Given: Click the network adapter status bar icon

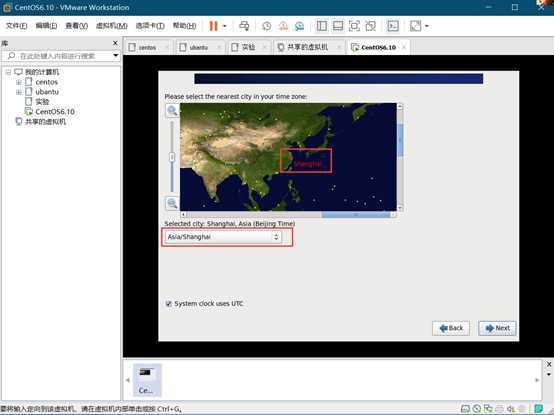Looking at the screenshot, I should tap(488, 409).
